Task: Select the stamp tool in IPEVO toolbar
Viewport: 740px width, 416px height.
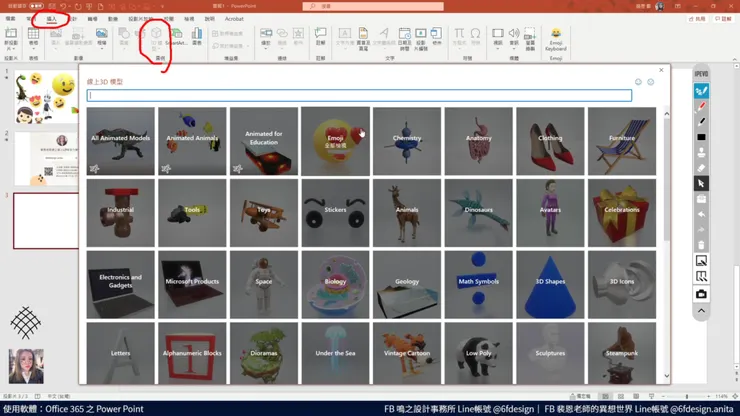Action: 701,153
